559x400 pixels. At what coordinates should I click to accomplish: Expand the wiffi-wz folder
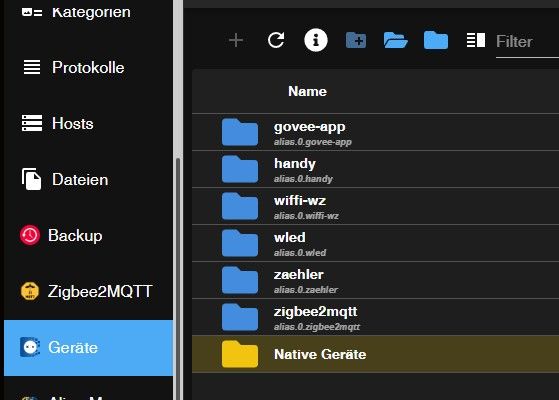pyautogui.click(x=375, y=206)
